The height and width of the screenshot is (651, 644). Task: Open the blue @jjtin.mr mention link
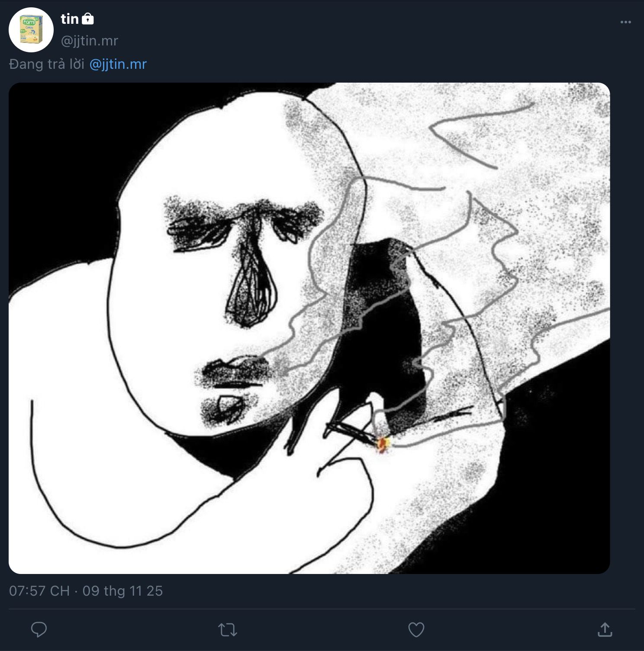point(118,64)
